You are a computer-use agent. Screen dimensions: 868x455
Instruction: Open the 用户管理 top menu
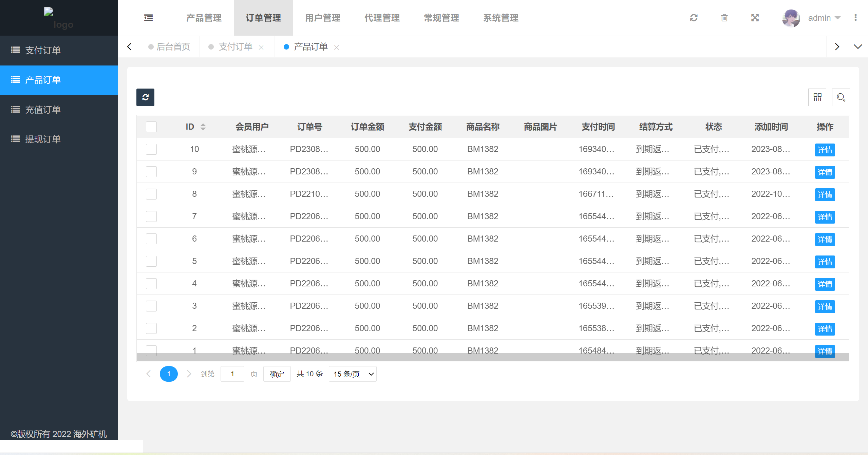click(x=323, y=18)
